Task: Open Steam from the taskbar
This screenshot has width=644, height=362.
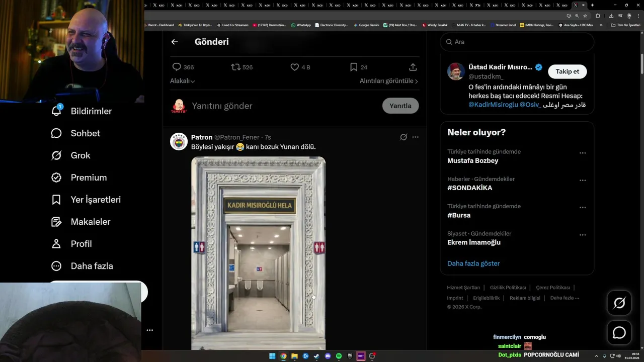Action: tap(316, 356)
